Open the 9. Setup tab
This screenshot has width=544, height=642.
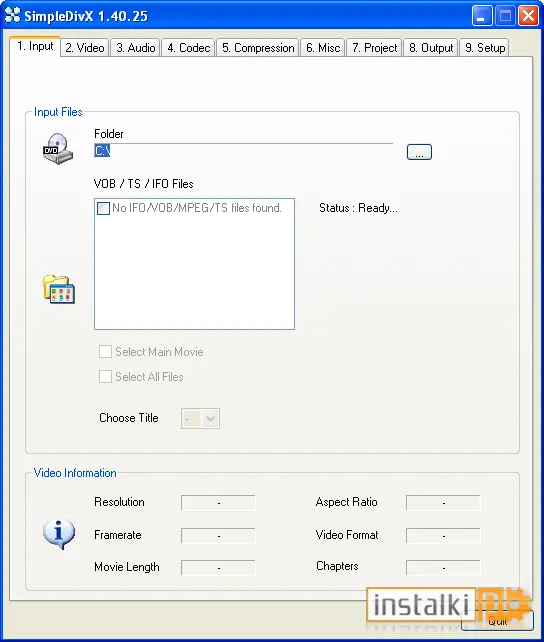[485, 48]
